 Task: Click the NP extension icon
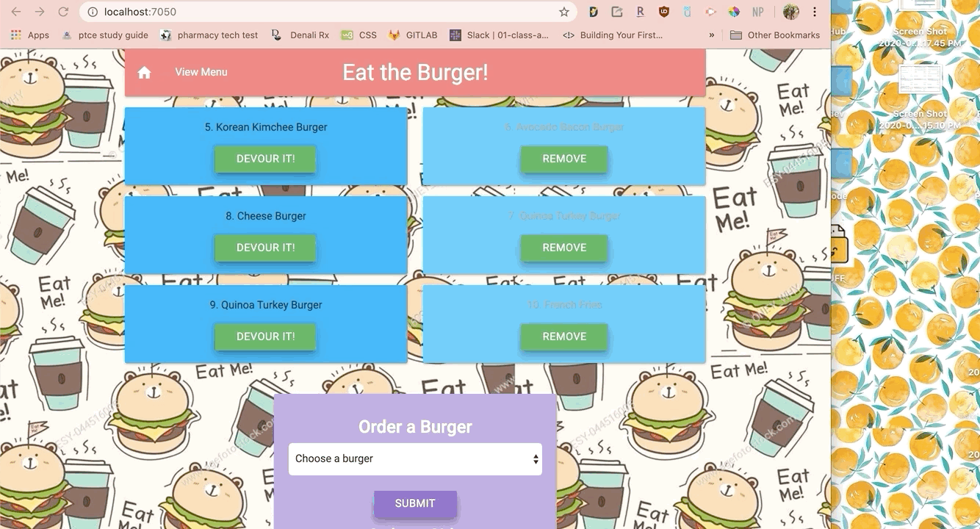click(x=757, y=12)
